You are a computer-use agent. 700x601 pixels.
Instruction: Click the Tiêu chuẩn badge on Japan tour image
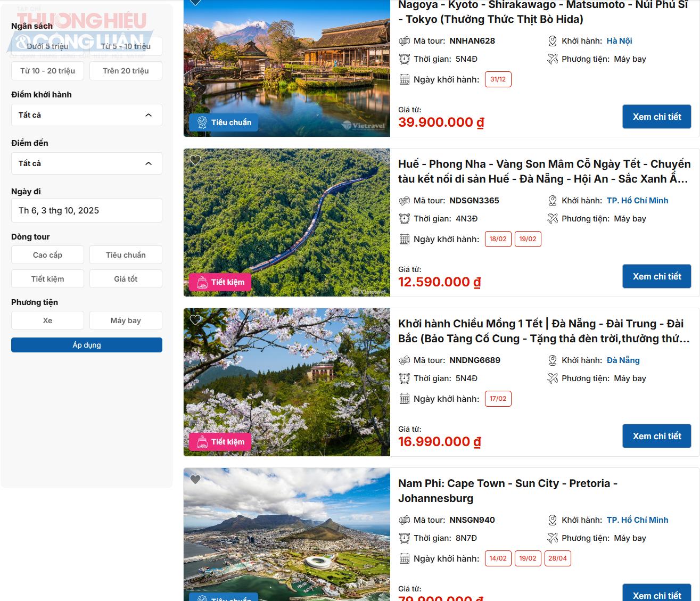coord(224,122)
